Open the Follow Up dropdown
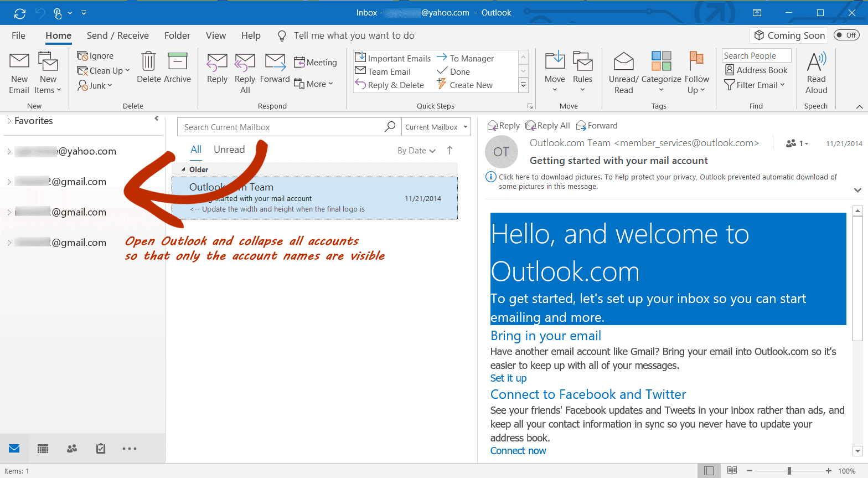 (x=696, y=73)
